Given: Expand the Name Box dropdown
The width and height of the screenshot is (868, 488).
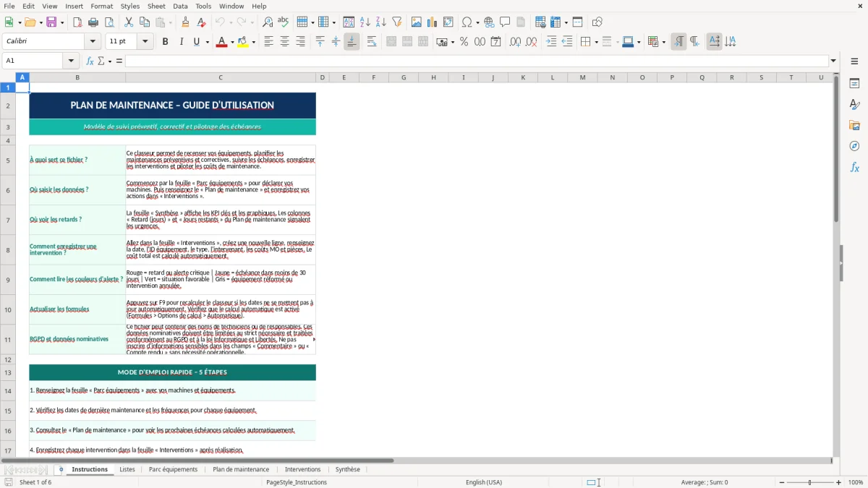Looking at the screenshot, I should tap(72, 61).
